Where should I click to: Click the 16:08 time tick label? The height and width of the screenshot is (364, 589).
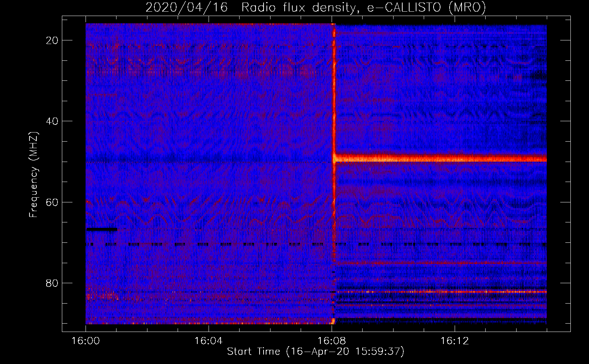[332, 341]
